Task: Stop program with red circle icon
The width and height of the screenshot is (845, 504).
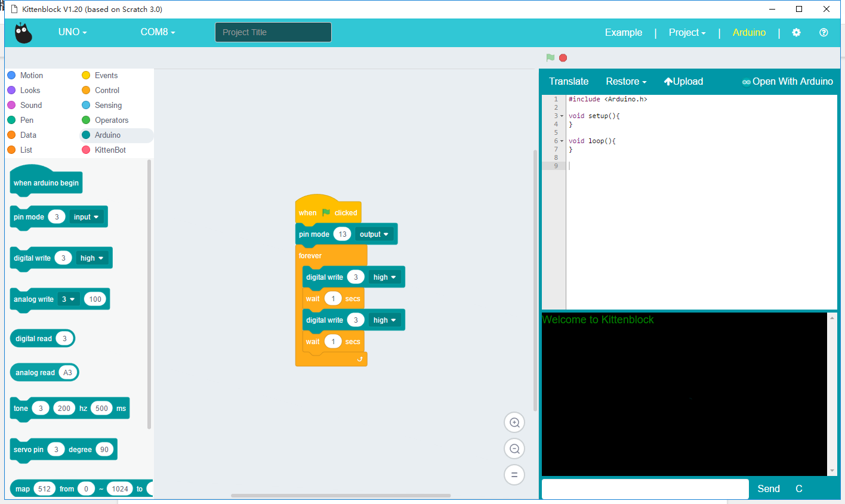Action: 563,58
